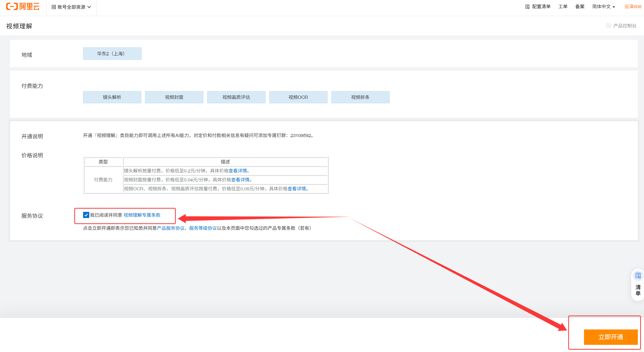Select the 华东2（上海） region option
This screenshot has width=644, height=352.
click(112, 54)
